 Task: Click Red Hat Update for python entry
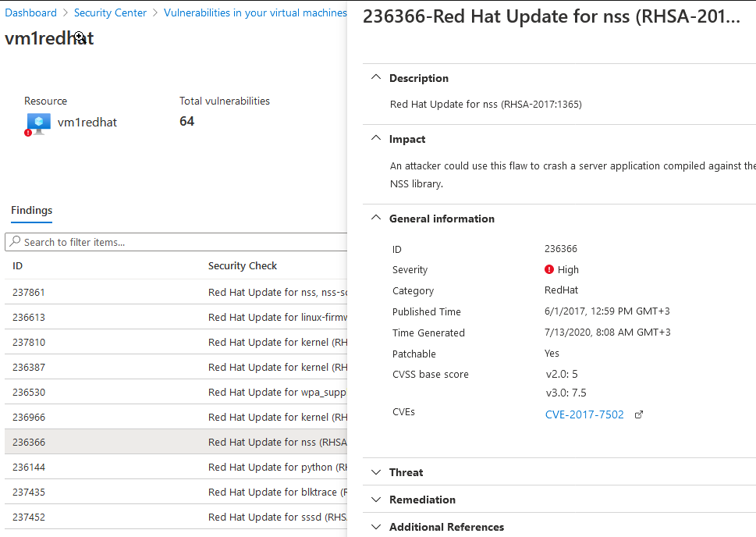point(277,467)
